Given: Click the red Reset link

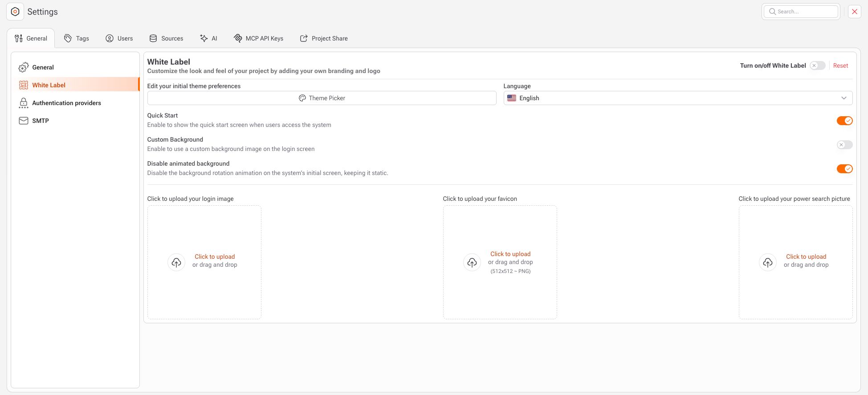Looking at the screenshot, I should pyautogui.click(x=840, y=65).
